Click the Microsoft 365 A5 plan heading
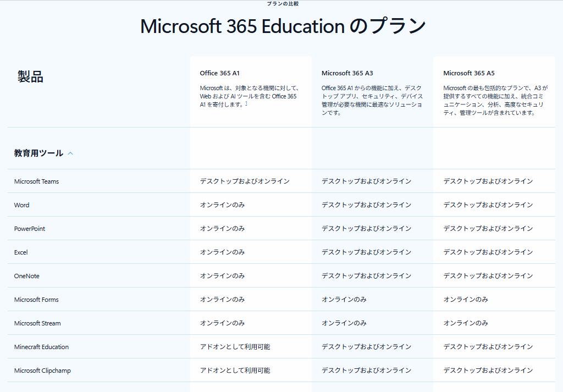The image size is (563, 392). coord(469,73)
